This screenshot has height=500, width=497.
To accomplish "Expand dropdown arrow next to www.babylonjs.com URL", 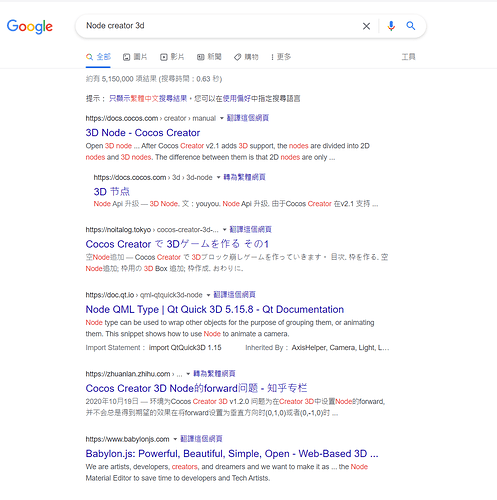I will [175, 439].
